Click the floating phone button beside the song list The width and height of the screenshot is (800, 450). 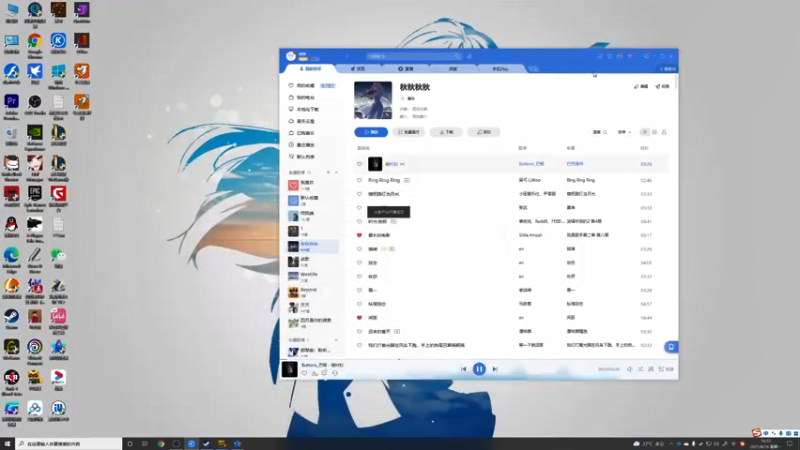click(671, 347)
